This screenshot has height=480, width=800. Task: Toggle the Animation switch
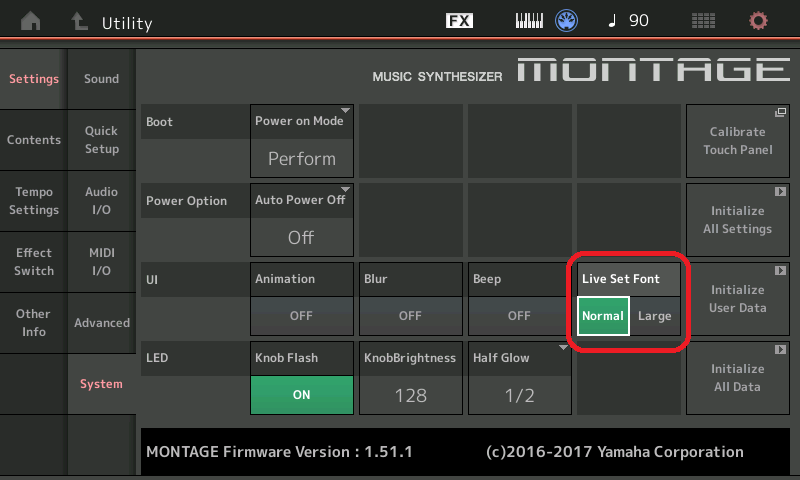coord(301,315)
